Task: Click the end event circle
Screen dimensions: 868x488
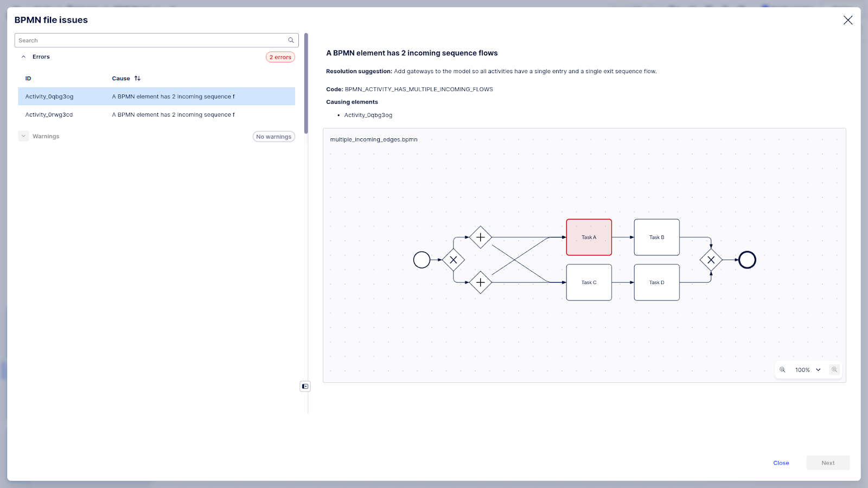Action: (747, 260)
